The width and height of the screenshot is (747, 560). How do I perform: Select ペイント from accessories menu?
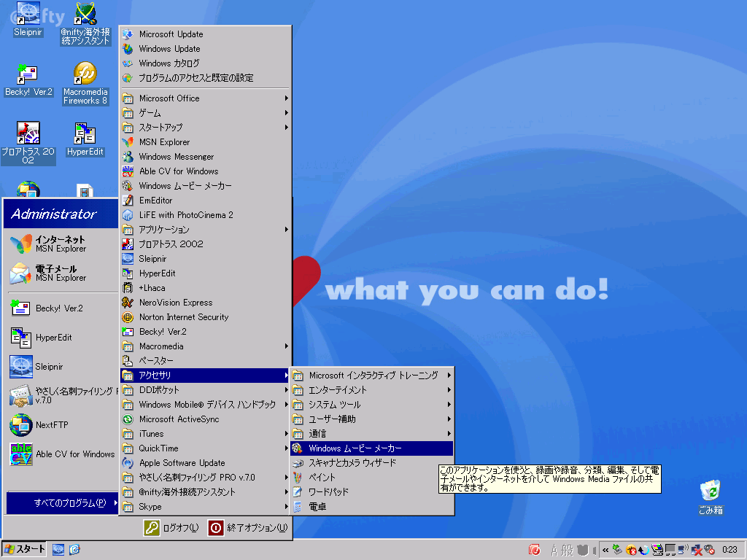[x=322, y=478]
